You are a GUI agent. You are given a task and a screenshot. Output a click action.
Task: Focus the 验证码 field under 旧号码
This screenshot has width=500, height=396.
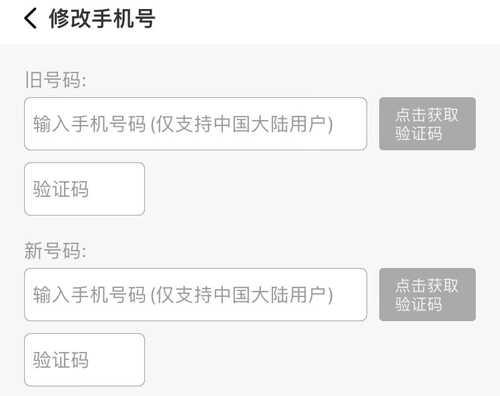(84, 189)
